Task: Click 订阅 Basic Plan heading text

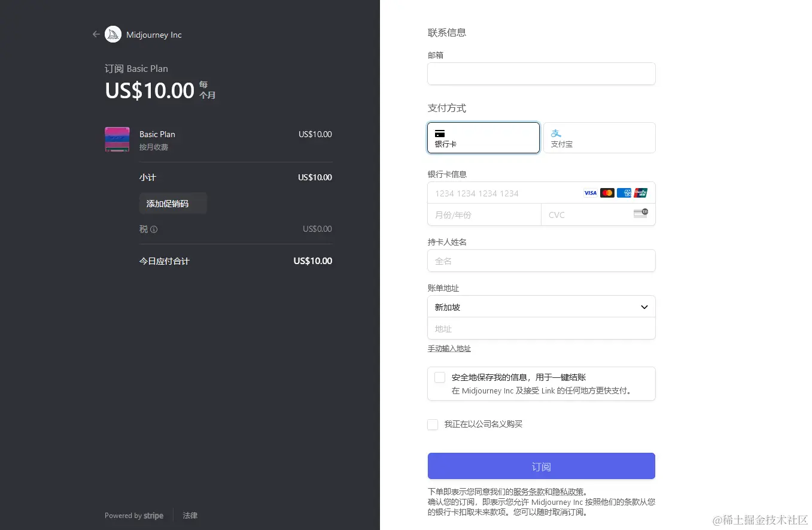Action: pos(136,68)
